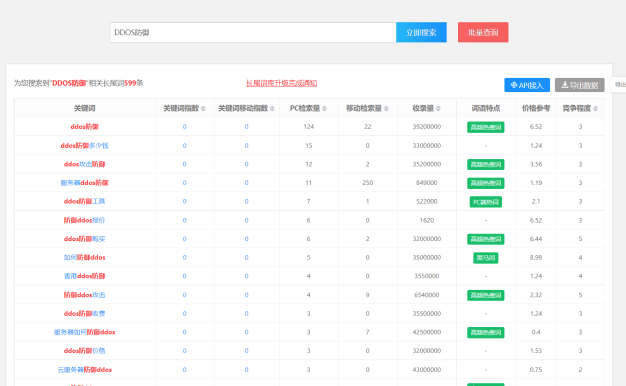
Task: Sort by 收录量 column arrows
Action: [438, 109]
